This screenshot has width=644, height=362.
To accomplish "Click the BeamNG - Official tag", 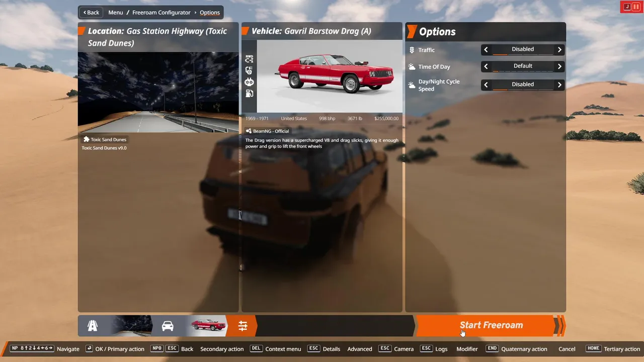I will (x=268, y=131).
